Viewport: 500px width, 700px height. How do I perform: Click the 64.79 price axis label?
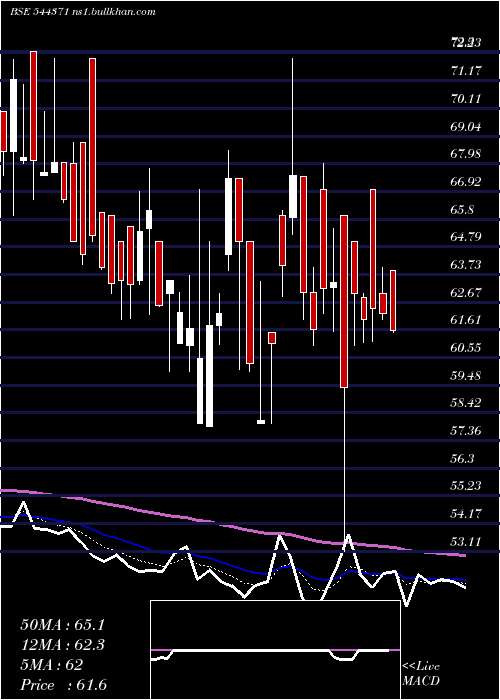tap(466, 237)
